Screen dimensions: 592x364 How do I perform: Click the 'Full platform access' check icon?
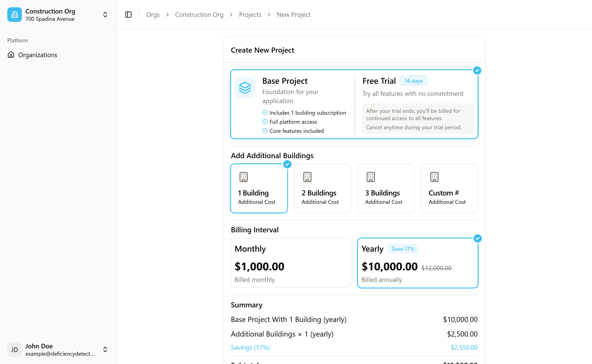265,122
